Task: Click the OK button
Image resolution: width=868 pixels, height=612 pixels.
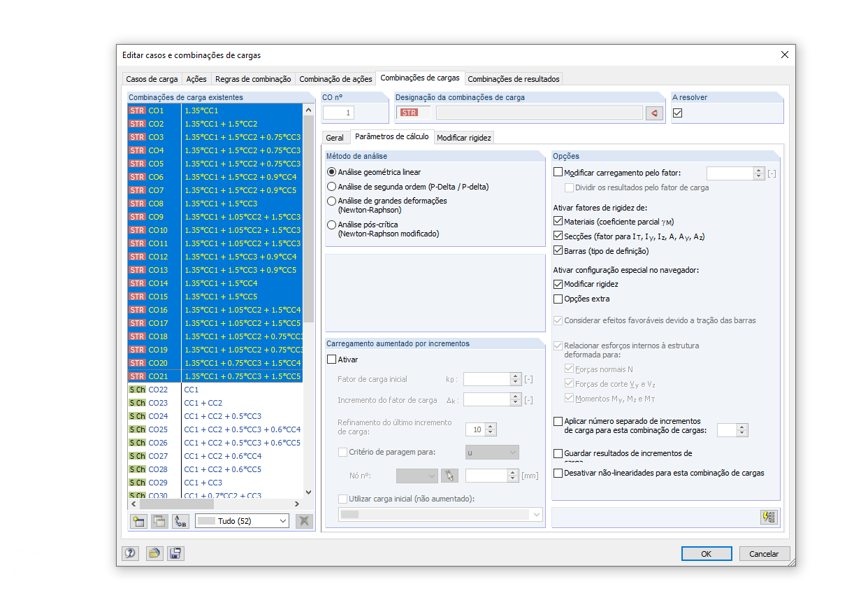Action: (707, 553)
